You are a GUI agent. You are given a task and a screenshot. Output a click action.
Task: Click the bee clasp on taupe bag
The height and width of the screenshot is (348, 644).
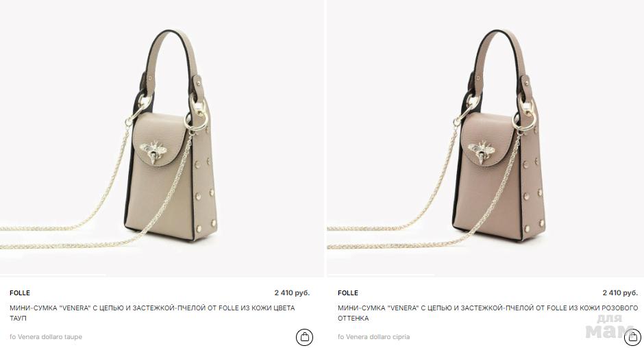153,151
